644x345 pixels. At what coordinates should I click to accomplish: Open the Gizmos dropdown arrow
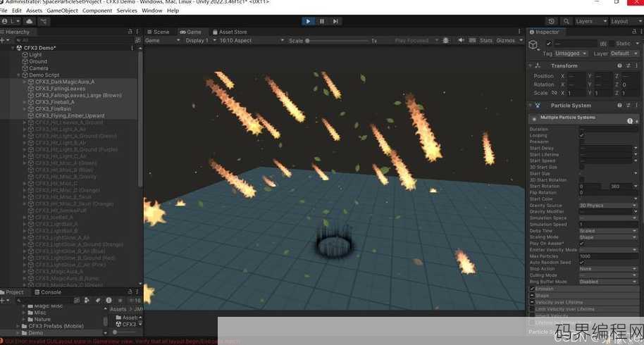(x=521, y=41)
